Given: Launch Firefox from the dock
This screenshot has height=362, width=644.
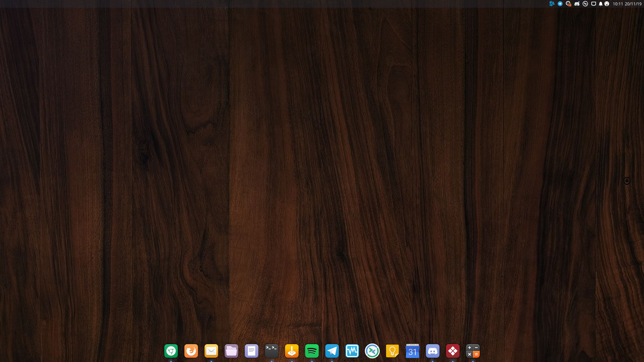Looking at the screenshot, I should (191, 351).
